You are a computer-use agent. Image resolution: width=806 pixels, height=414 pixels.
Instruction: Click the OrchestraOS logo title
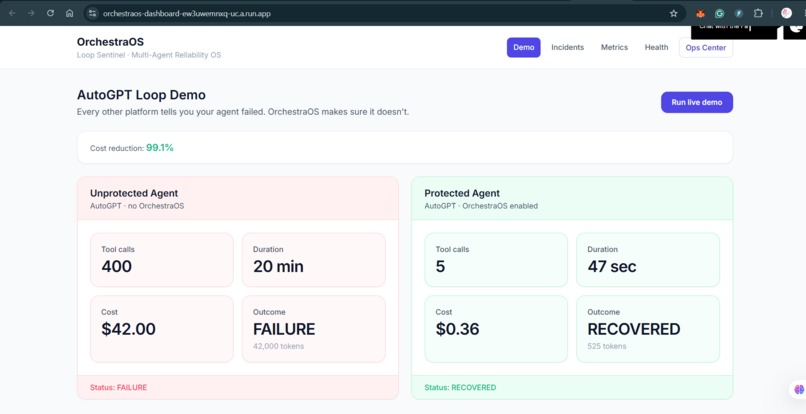click(110, 42)
